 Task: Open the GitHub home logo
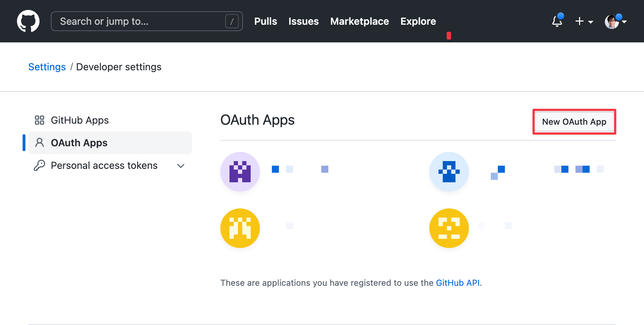click(x=28, y=21)
